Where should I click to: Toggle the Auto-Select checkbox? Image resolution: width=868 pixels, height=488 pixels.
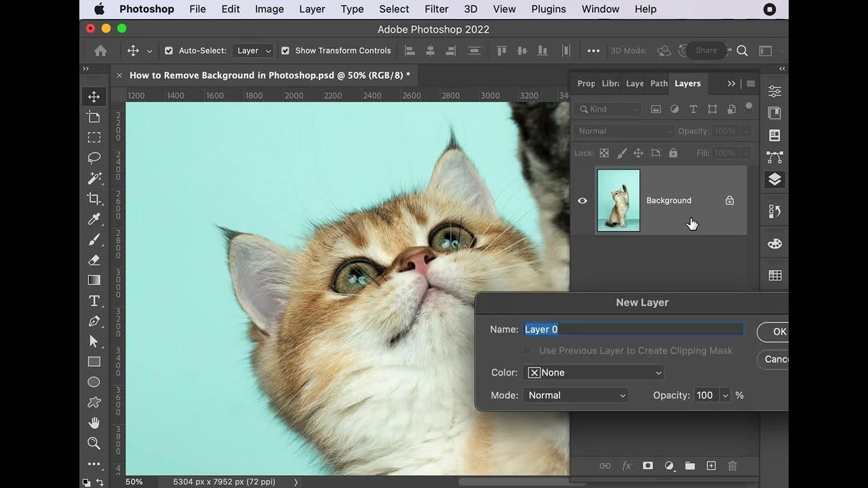[169, 51]
